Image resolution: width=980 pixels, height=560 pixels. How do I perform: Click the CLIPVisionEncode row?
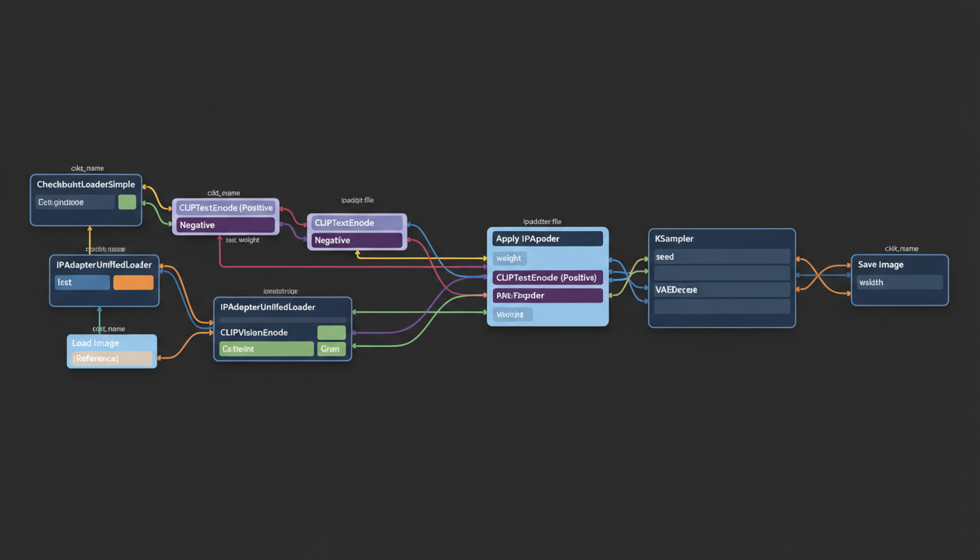[256, 332]
